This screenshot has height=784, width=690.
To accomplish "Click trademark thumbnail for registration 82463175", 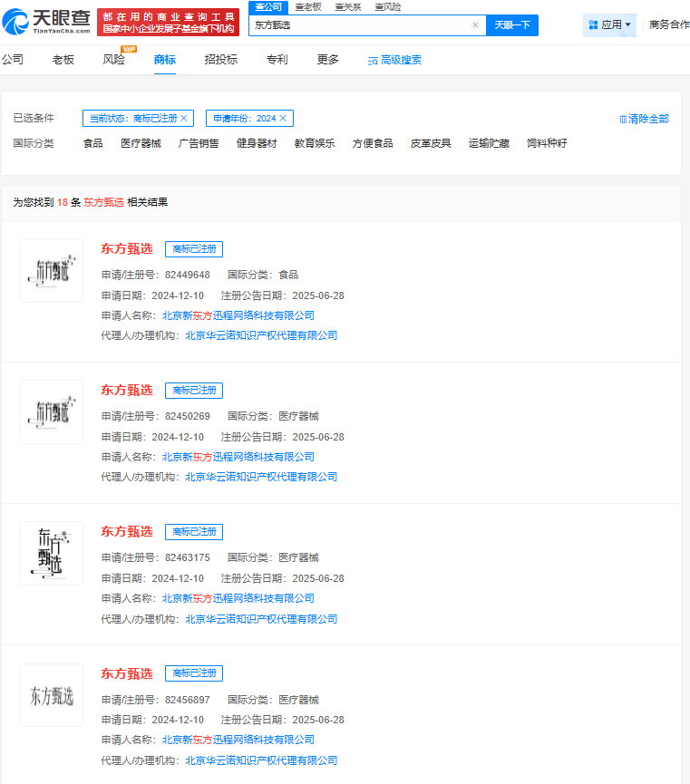I will pyautogui.click(x=52, y=553).
